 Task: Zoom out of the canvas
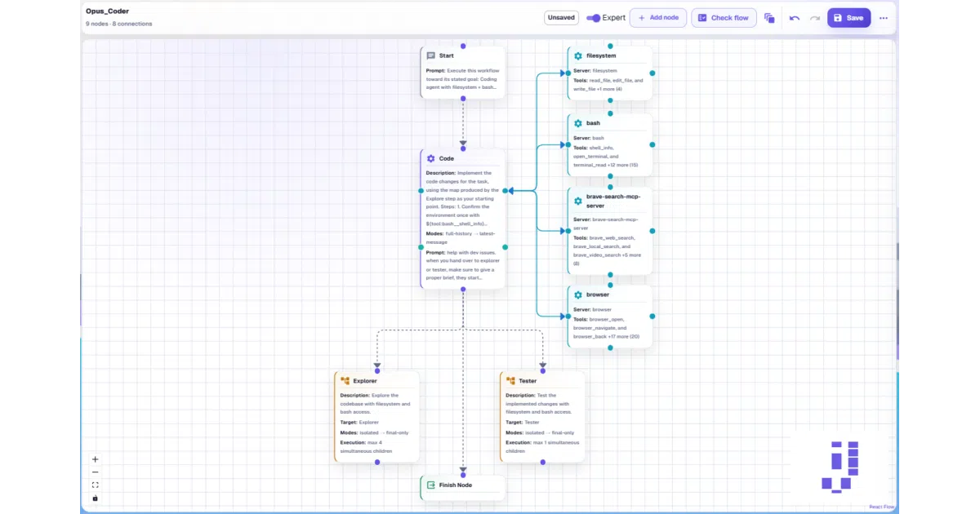tap(96, 472)
